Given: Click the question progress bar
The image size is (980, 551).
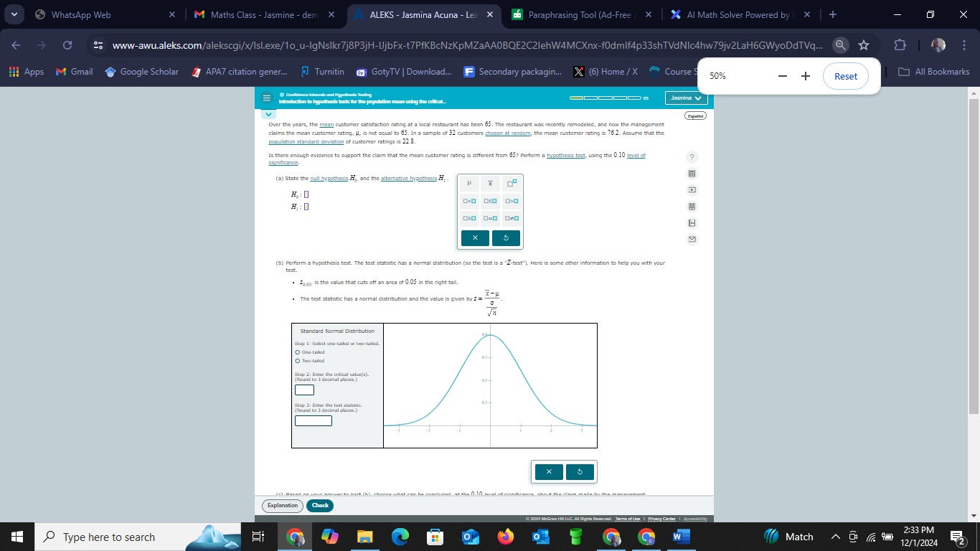Looking at the screenshot, I should (x=606, y=98).
